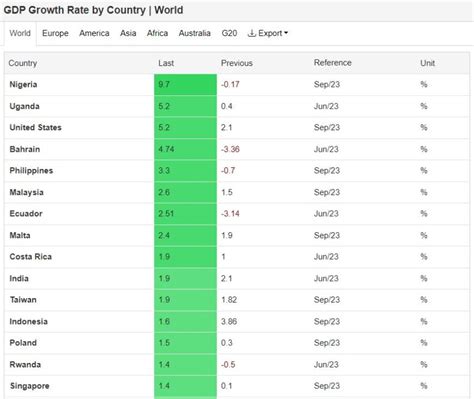
Task: Click Indonesia's Last value 1.6
Action: pyautogui.click(x=164, y=321)
